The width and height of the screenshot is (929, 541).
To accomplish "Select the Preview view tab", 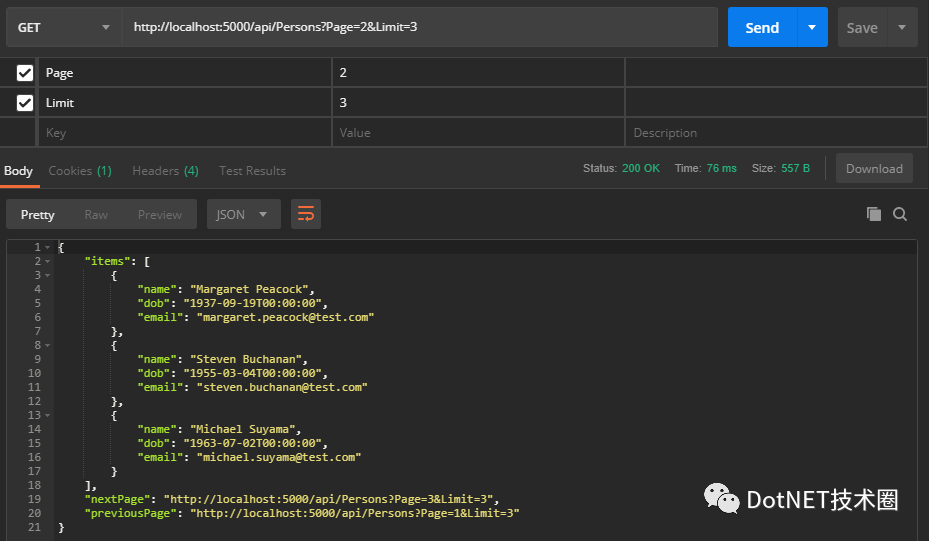I will pos(159,215).
